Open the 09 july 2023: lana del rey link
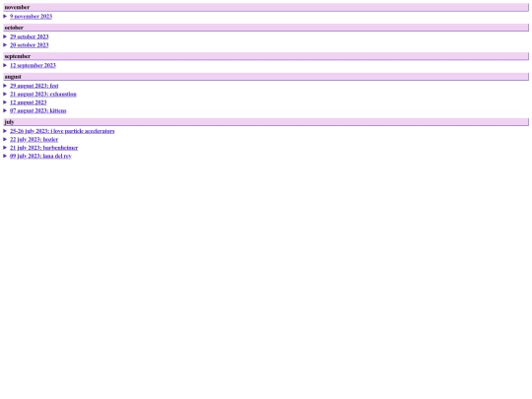 click(x=40, y=156)
